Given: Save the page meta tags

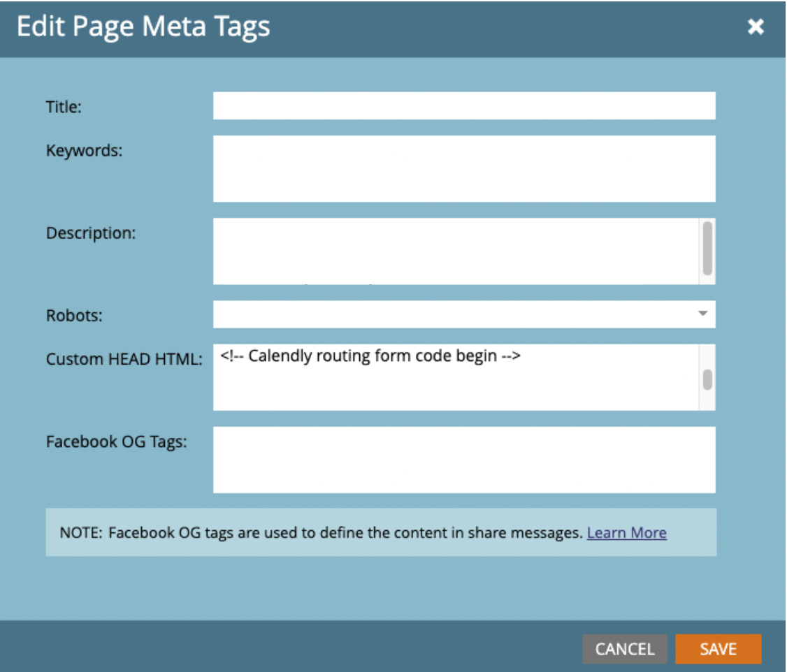Looking at the screenshot, I should (x=718, y=649).
